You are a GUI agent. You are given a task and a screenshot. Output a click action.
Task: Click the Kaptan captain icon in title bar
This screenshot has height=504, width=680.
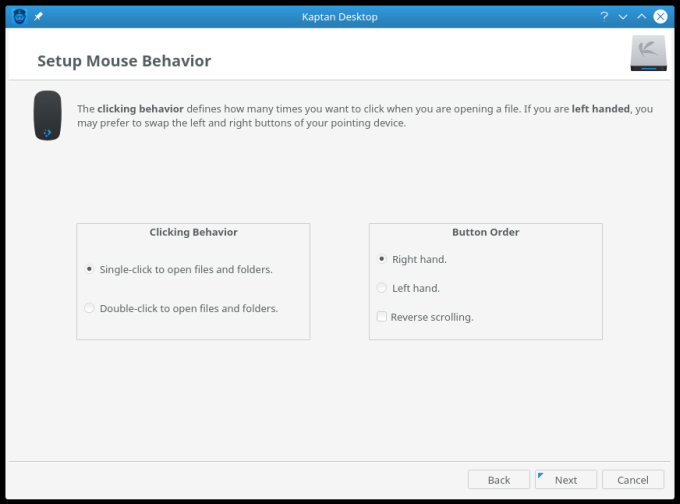(x=20, y=16)
